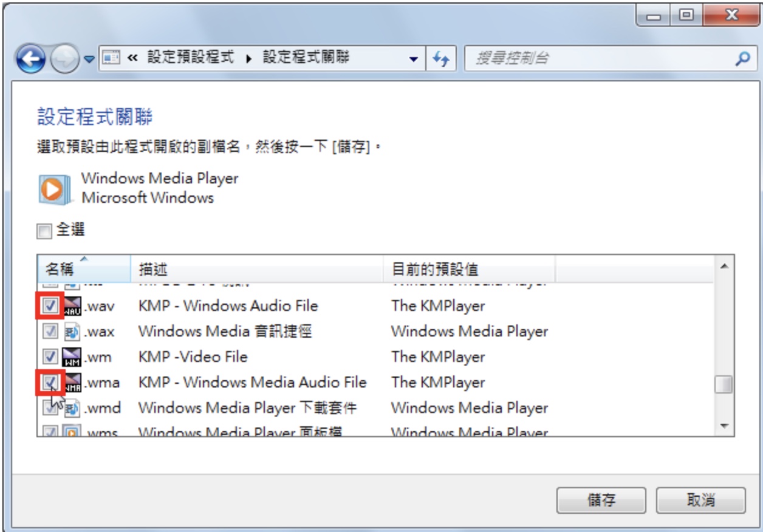Click description 'Windows Media 音訊捷徑'
The image size is (763, 532).
click(225, 332)
